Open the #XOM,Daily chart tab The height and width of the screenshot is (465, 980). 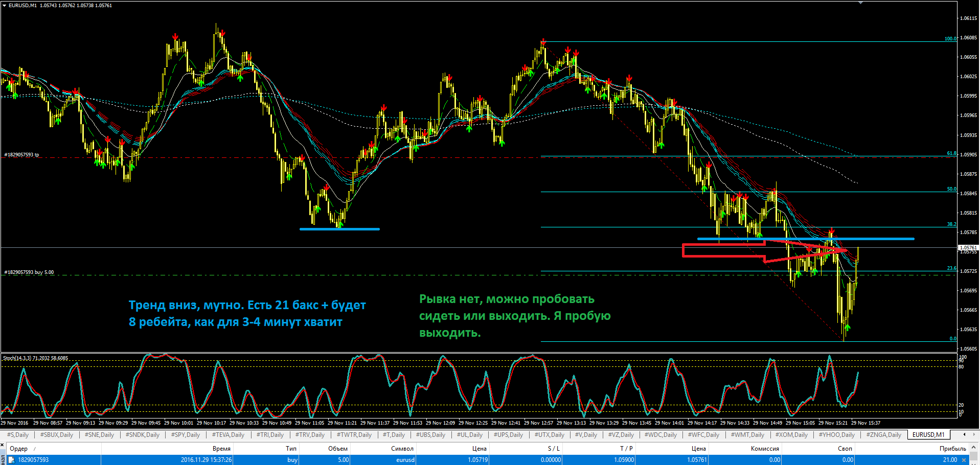point(791,435)
